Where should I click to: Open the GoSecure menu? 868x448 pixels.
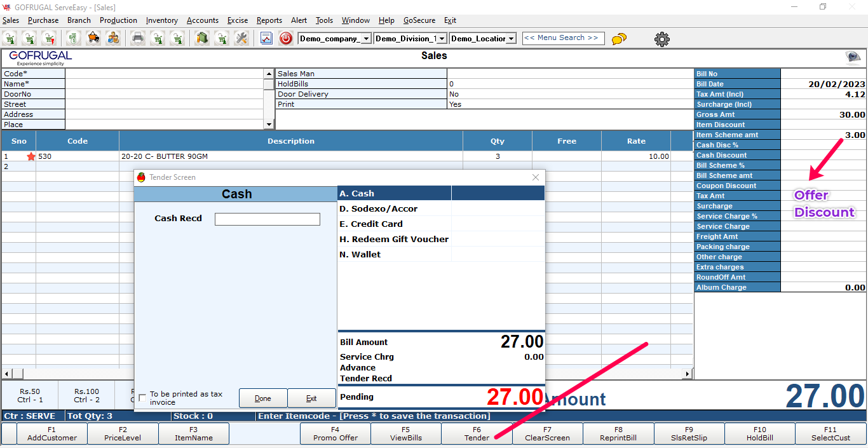coord(419,20)
